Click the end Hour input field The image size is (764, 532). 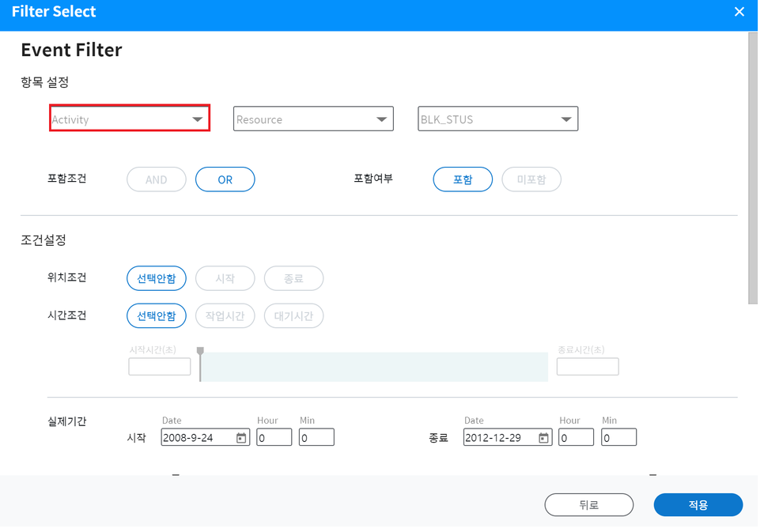click(576, 438)
